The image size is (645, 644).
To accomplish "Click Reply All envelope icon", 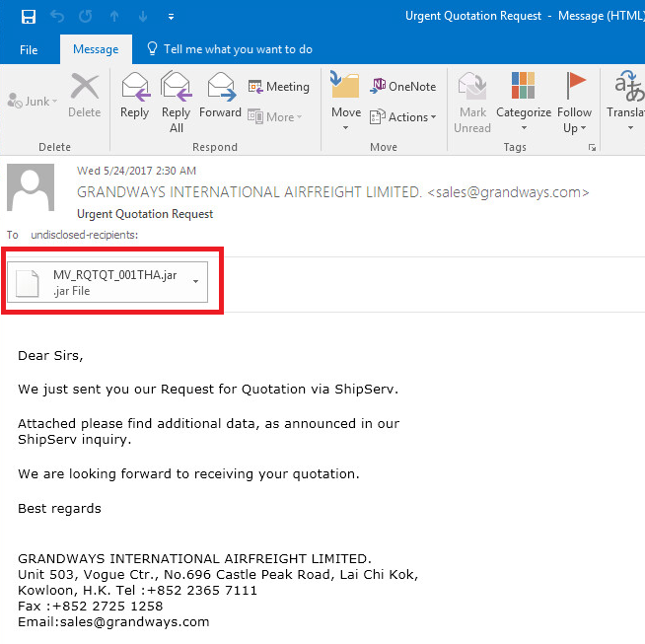I will [x=177, y=87].
